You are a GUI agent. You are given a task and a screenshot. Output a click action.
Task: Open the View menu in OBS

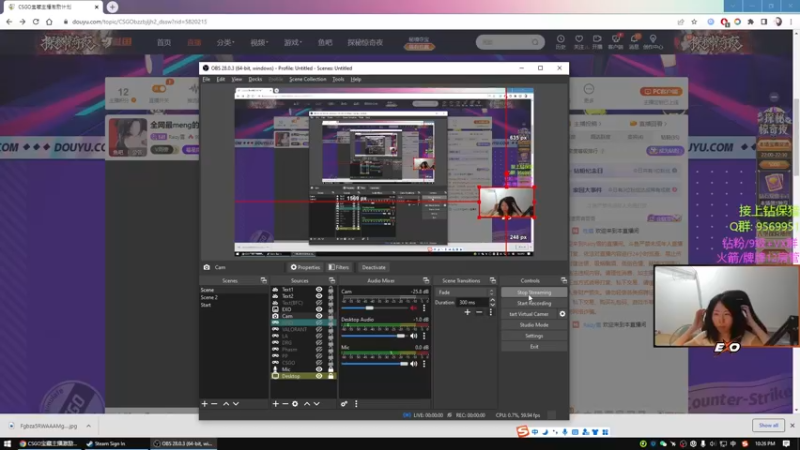237,79
